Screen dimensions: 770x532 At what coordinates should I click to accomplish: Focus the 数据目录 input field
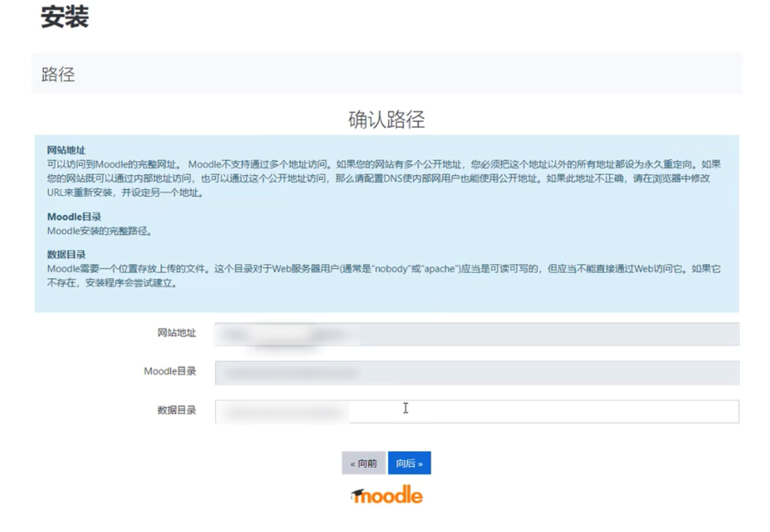point(477,412)
